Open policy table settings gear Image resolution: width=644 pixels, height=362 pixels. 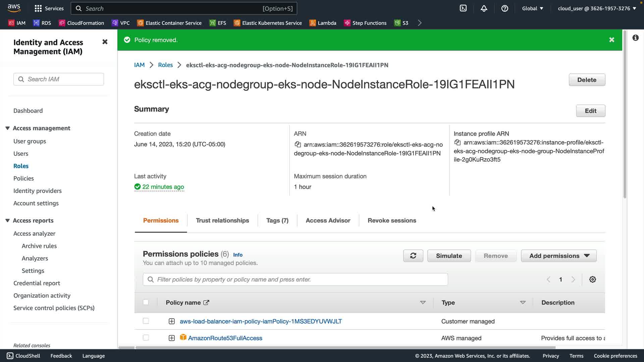593,280
